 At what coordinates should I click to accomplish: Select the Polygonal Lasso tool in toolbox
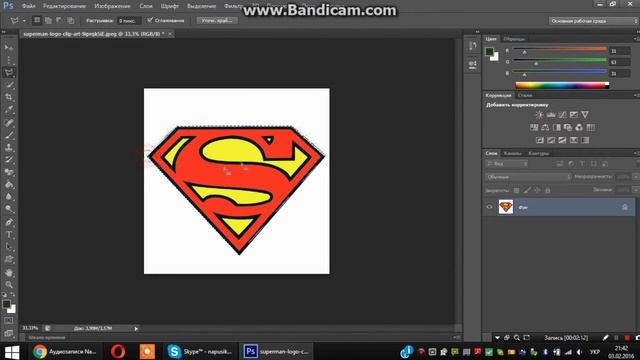(x=9, y=73)
